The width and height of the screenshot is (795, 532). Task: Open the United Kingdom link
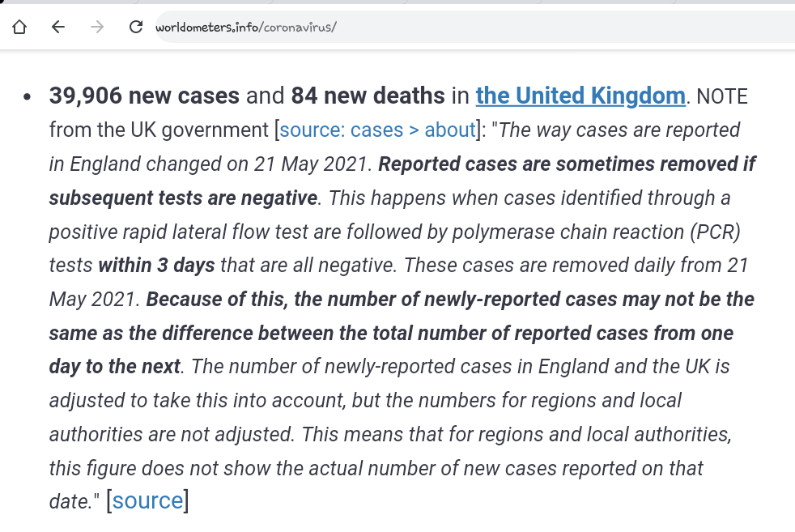(x=580, y=96)
